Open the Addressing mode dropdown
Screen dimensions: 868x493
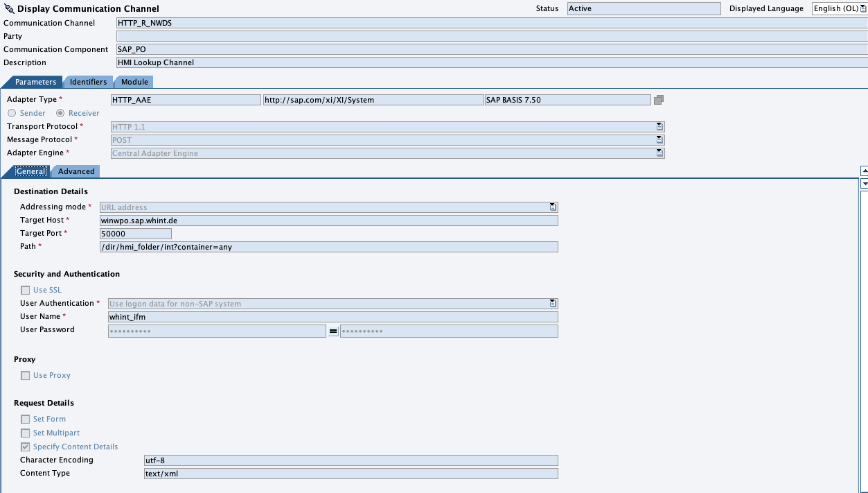[552, 207]
